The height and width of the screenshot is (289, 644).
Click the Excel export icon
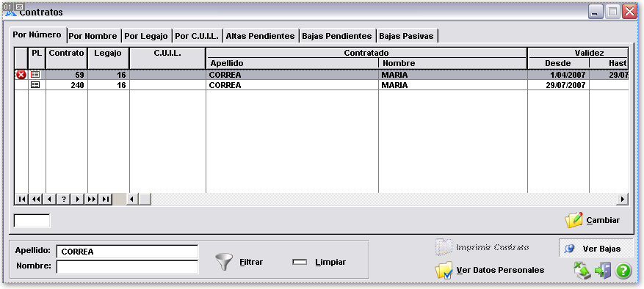(582, 271)
